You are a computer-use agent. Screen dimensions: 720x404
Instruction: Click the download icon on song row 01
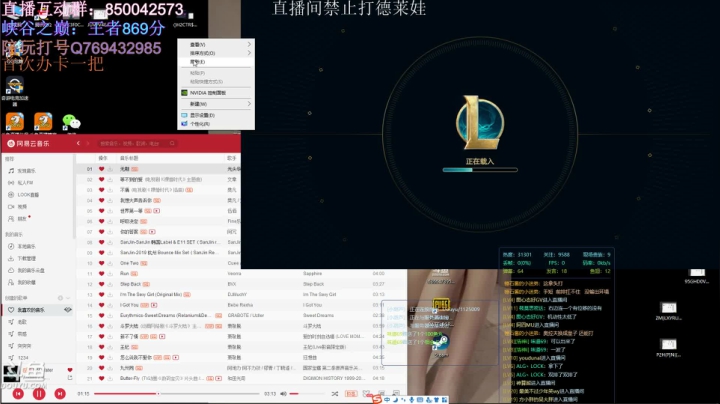(x=110, y=169)
